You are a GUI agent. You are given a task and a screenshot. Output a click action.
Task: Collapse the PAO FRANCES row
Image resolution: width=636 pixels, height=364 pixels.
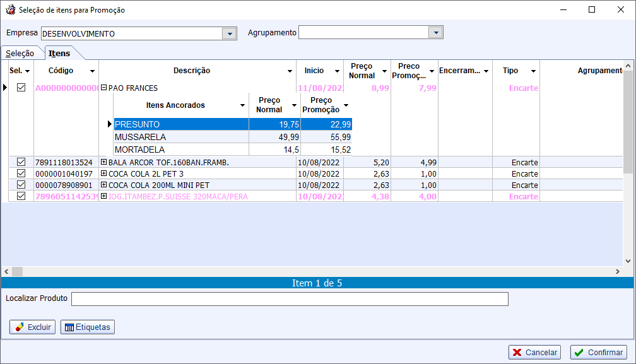(x=104, y=88)
